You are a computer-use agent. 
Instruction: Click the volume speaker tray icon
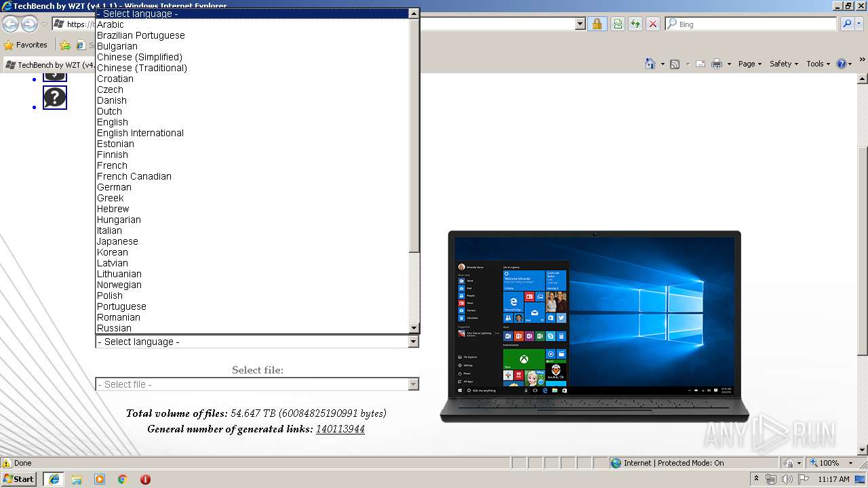coord(787,479)
